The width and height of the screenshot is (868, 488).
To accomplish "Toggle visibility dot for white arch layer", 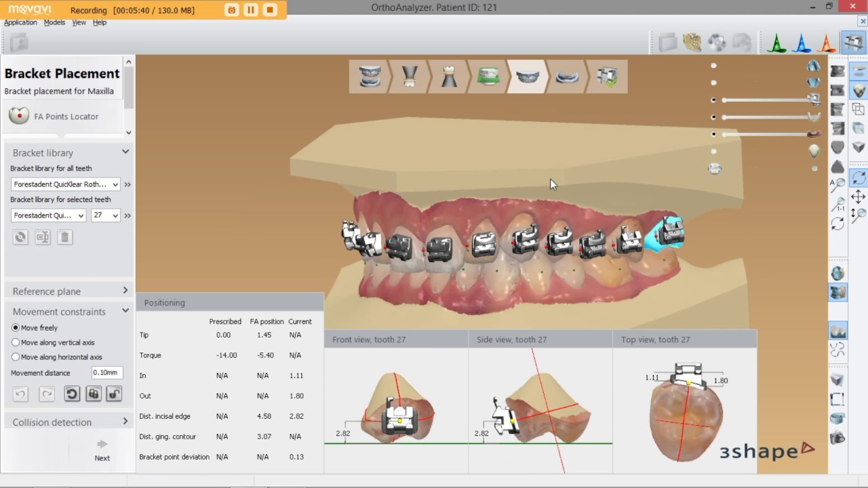I will 713,117.
